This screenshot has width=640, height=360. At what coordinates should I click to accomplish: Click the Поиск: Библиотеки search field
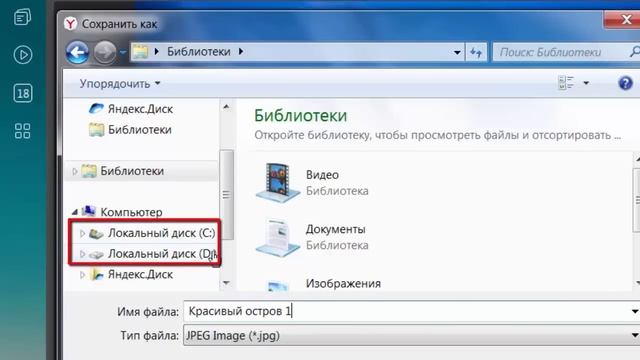(x=565, y=52)
